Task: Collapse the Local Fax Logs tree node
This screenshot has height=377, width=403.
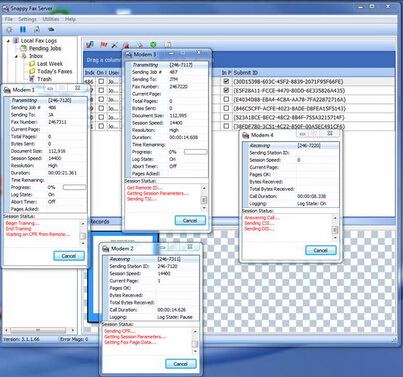Action: pos(8,41)
